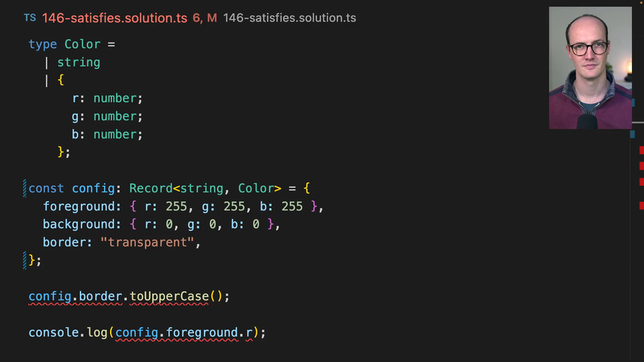Screen dimensions: 644x362
Task: Click the TS file icon in the tab
Action: click(30, 18)
